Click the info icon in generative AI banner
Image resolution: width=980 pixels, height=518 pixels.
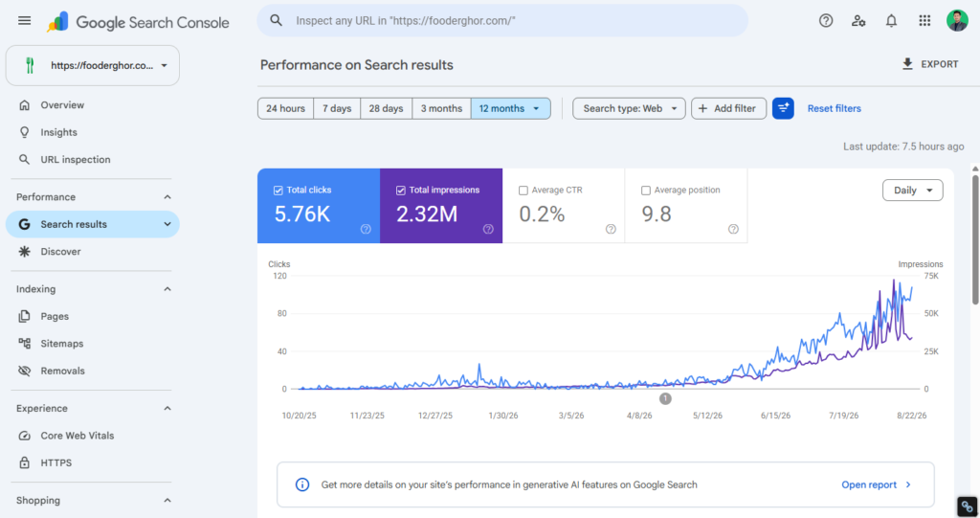[302, 484]
